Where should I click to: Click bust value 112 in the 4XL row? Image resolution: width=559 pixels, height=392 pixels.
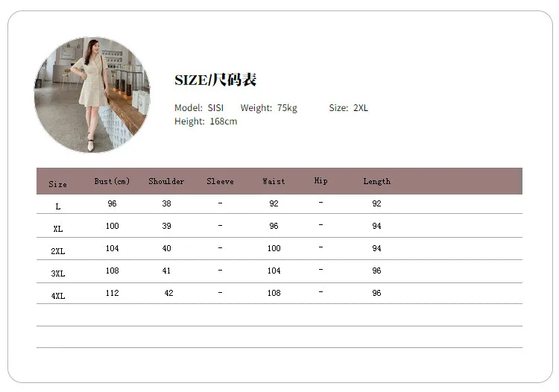click(113, 293)
